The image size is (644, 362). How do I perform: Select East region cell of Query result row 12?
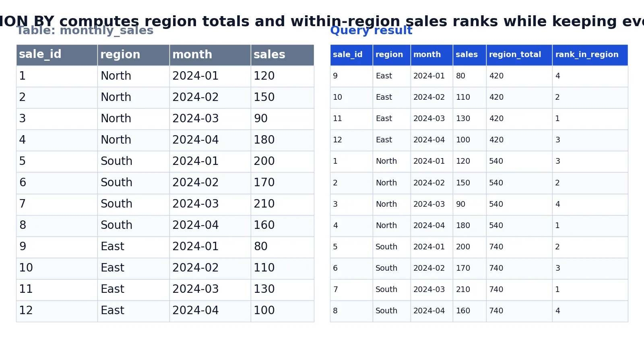coord(392,140)
